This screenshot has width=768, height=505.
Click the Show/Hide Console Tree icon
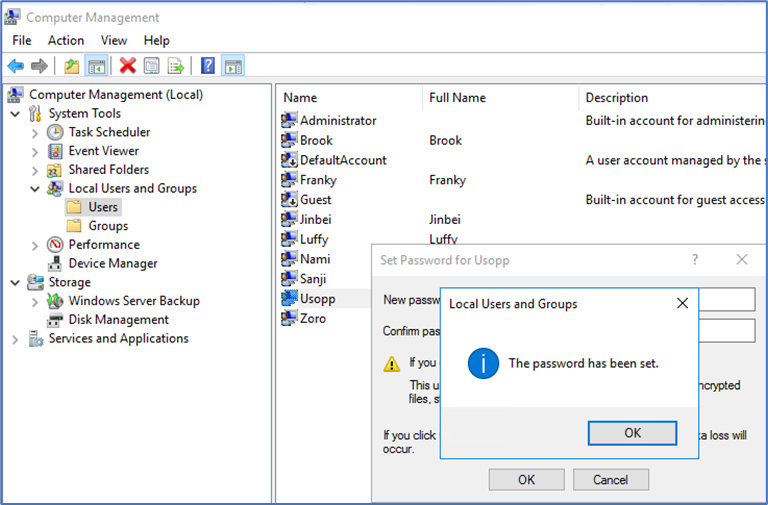(96, 66)
